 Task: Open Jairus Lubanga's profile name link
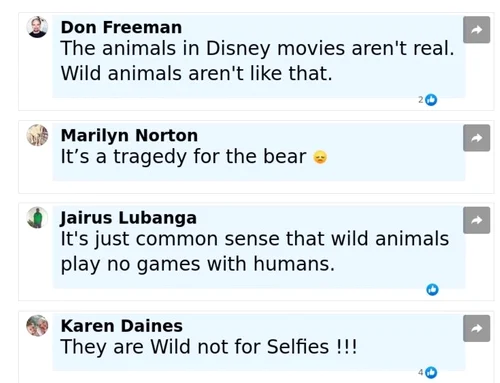tap(129, 218)
